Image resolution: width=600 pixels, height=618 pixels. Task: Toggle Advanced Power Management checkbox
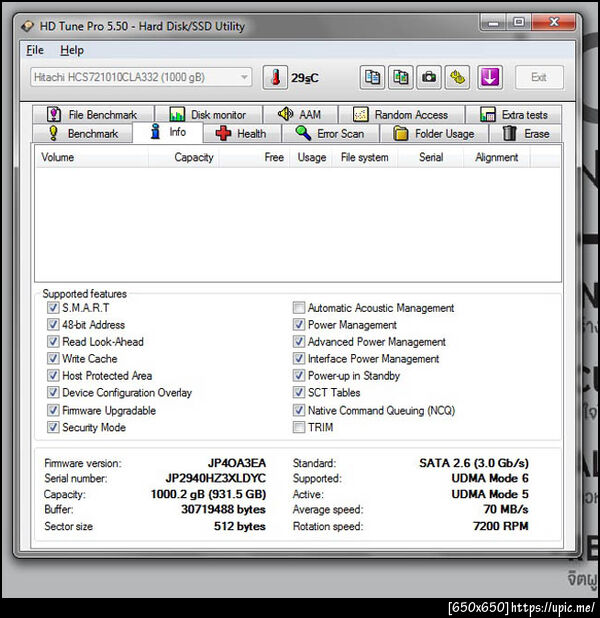coord(299,341)
